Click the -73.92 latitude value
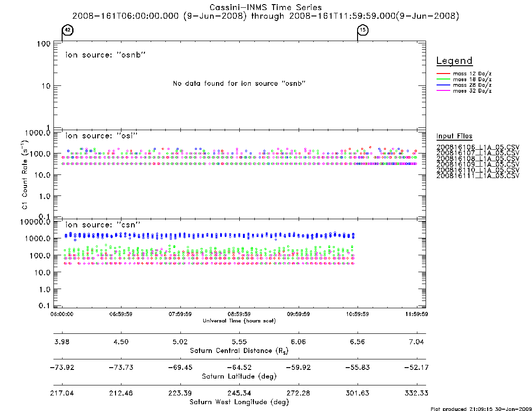This screenshot has height=411, width=532. coord(62,368)
